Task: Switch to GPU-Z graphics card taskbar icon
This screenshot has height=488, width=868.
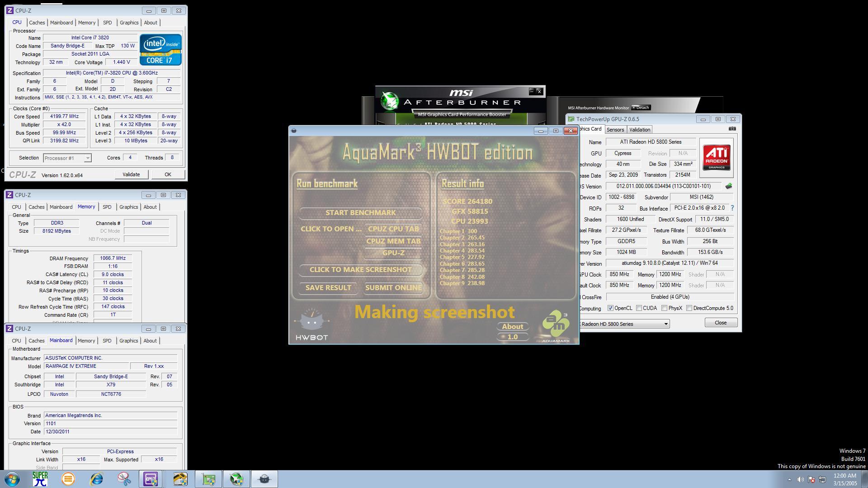Action: coord(208,479)
